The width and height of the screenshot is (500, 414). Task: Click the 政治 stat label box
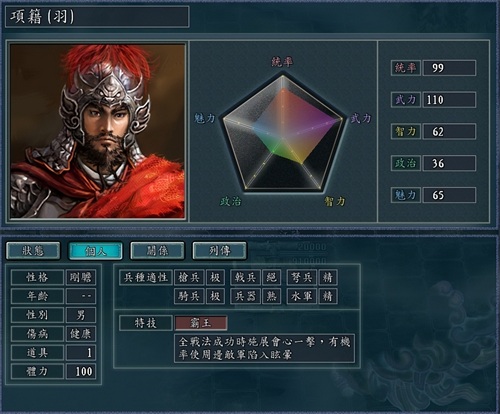(x=406, y=163)
